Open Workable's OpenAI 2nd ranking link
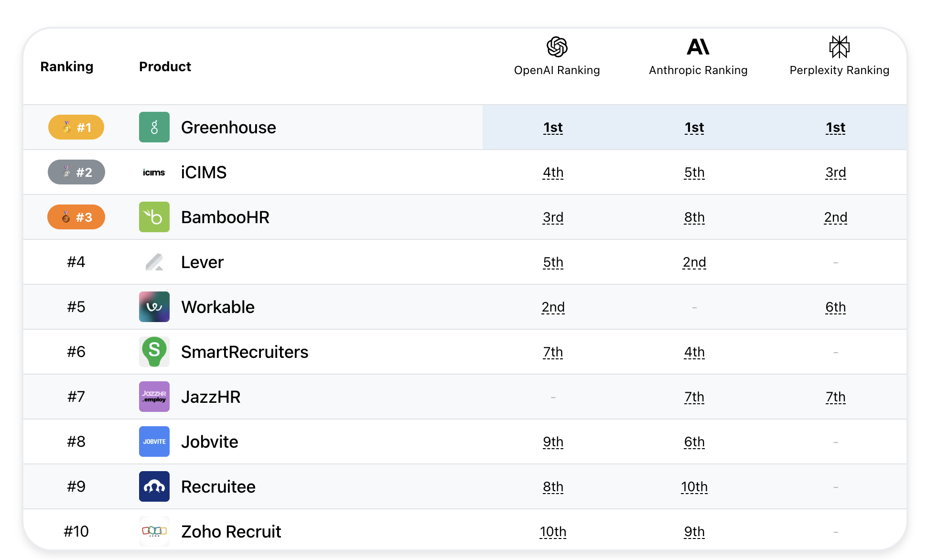927x560 pixels. click(x=553, y=307)
